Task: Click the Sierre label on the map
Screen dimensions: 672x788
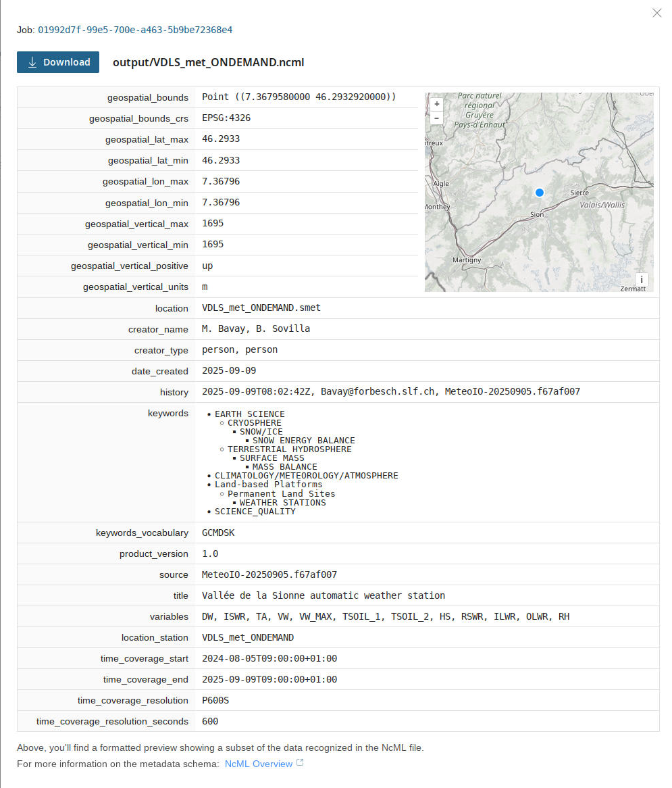Action: [x=579, y=193]
